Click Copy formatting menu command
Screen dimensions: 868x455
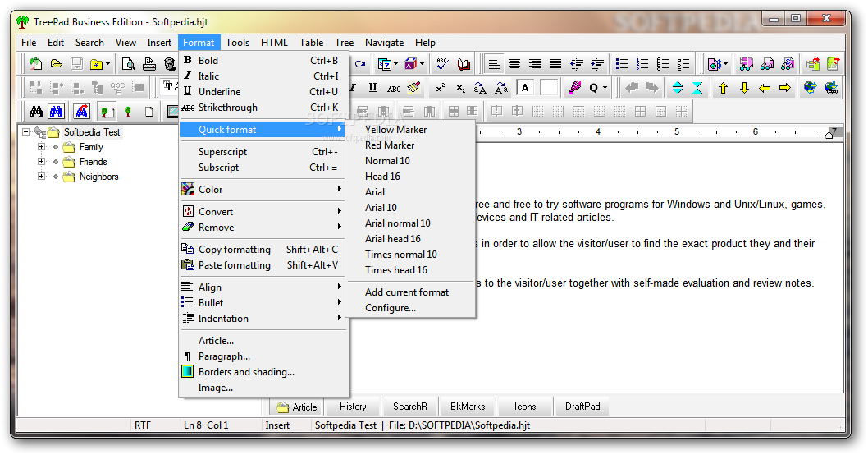click(x=264, y=250)
